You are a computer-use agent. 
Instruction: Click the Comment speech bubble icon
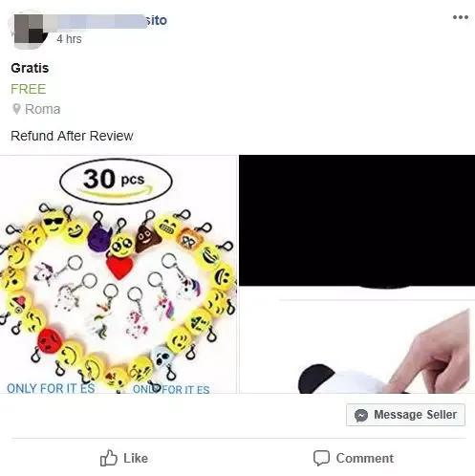pyautogui.click(x=321, y=458)
